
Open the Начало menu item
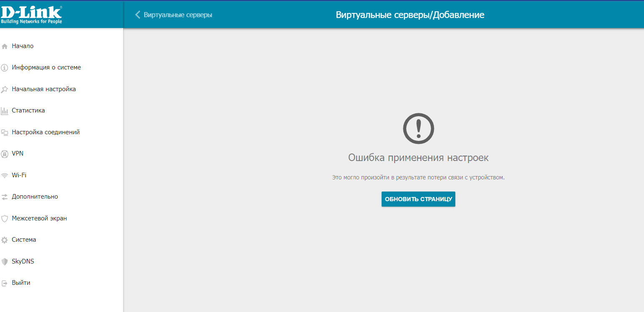pos(23,46)
